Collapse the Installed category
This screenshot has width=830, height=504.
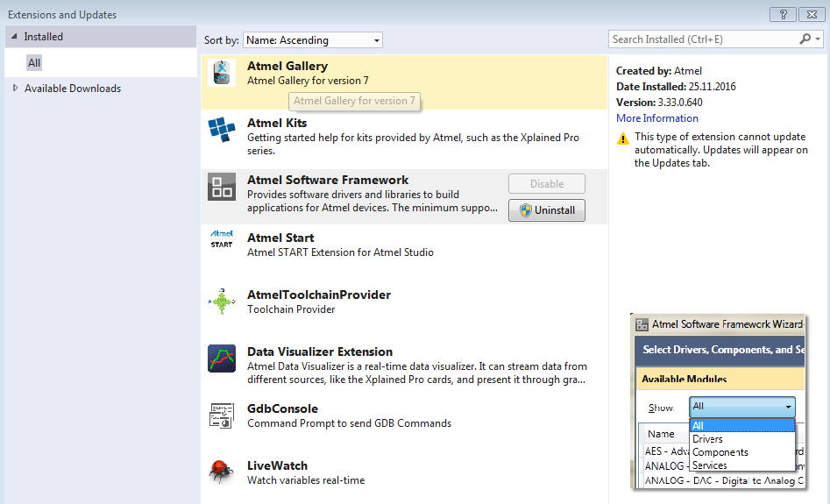[x=14, y=37]
